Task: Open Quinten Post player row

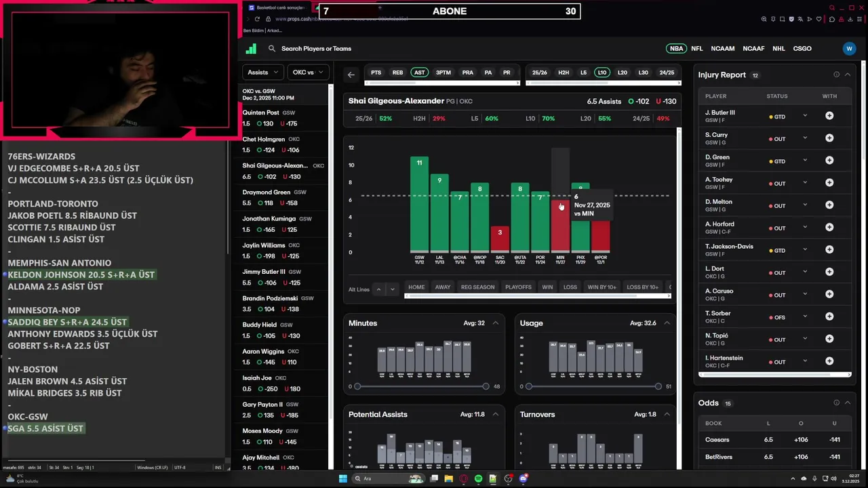Action: [283, 118]
